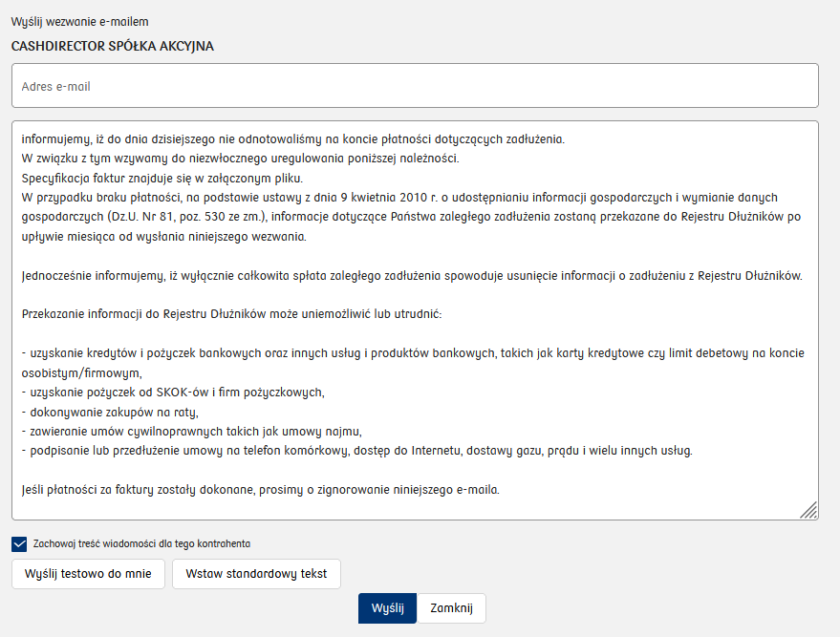Click the line starting 'Jeśli płatności za faktury'
The height and width of the screenshot is (637, 840).
pos(260,490)
